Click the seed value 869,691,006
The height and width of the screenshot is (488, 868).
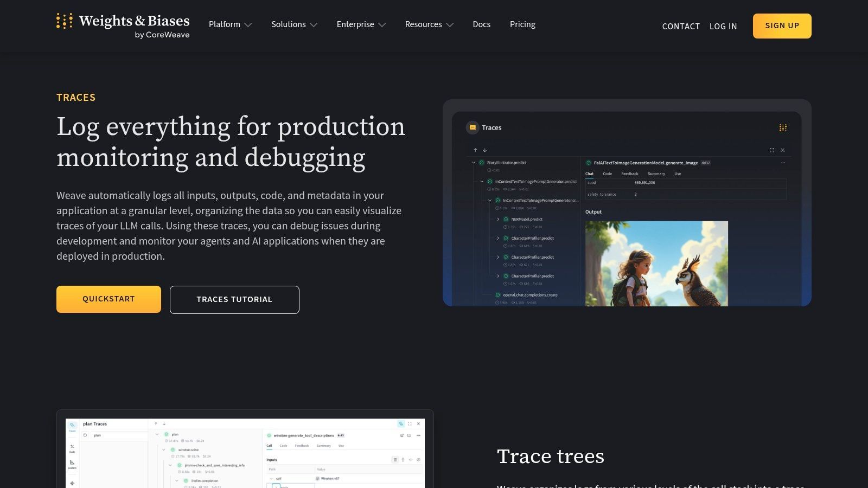pos(644,183)
